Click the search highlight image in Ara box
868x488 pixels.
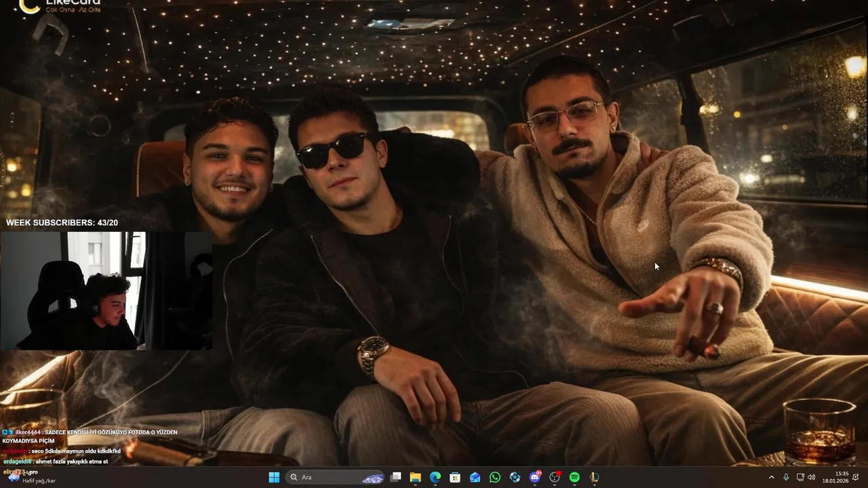click(x=372, y=478)
